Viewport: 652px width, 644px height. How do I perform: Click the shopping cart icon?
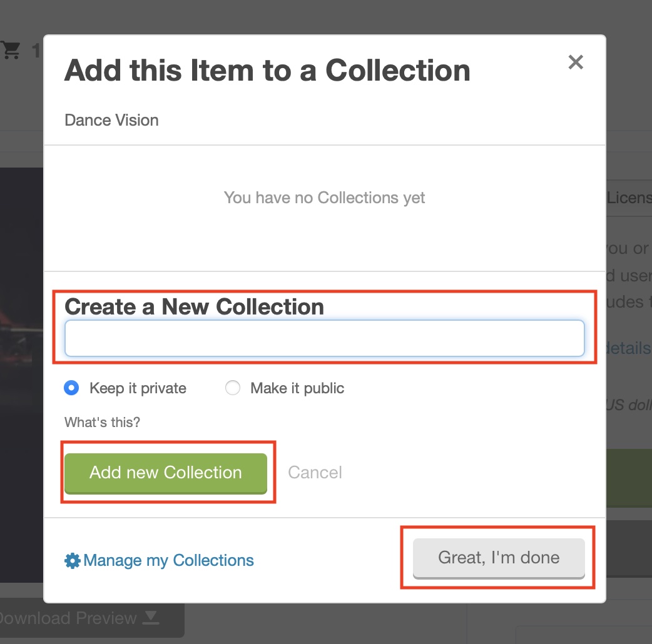click(x=11, y=50)
